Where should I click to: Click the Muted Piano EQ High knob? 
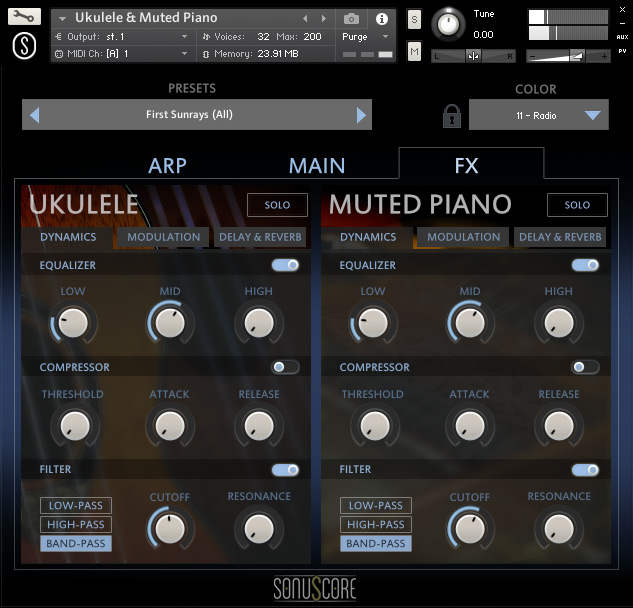[559, 323]
